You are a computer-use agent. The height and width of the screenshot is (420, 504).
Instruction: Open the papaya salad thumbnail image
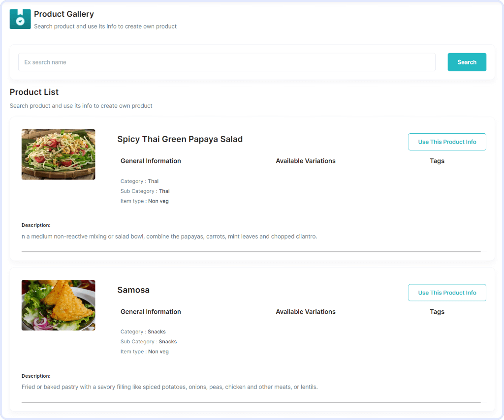pyautogui.click(x=59, y=154)
